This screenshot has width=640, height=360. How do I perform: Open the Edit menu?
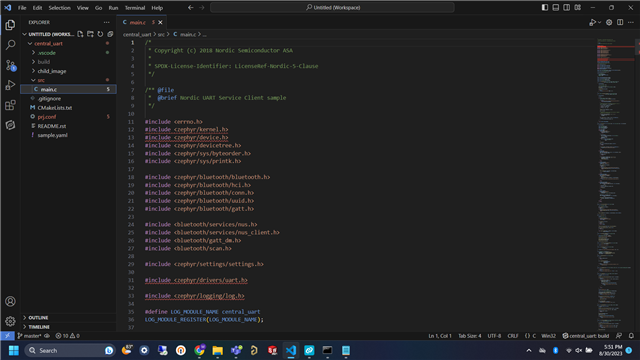38,8
